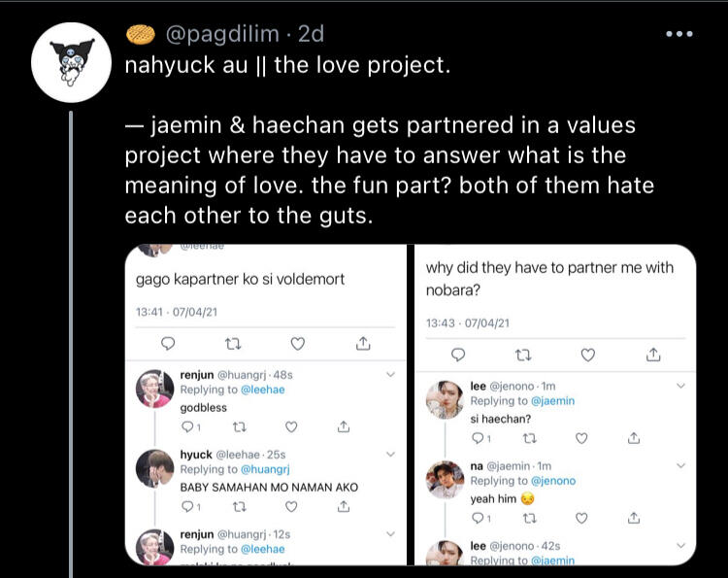Retweet the voldemort tweet screenshot
This screenshot has width=728, height=578.
coord(233,343)
